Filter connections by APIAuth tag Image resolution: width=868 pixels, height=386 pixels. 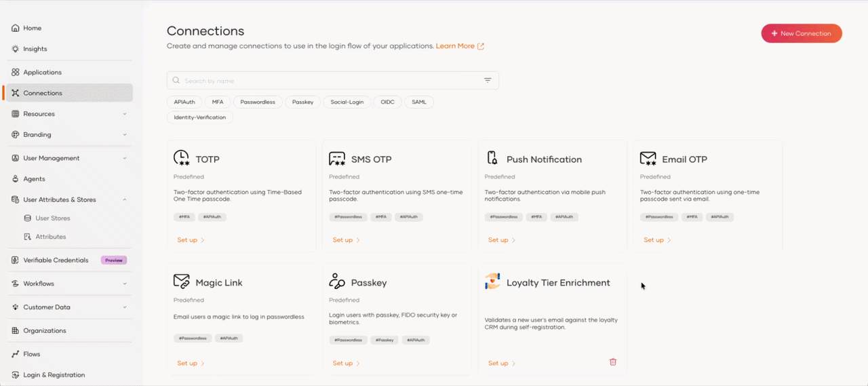tap(184, 102)
